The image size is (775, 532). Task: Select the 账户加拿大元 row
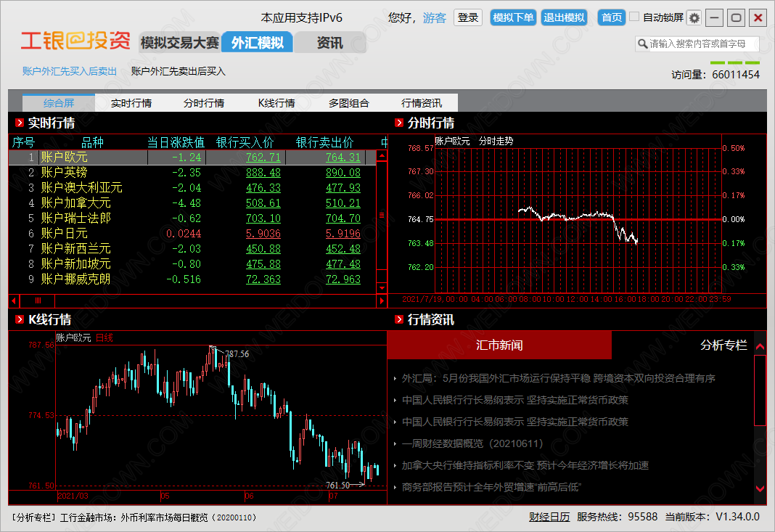tap(193, 203)
